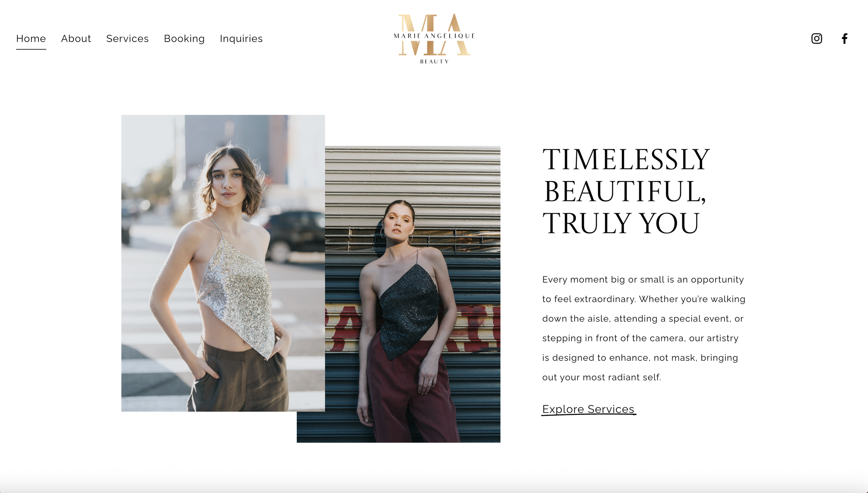Open the Facebook page icon
Viewport: 868px width, 493px height.
(x=844, y=39)
